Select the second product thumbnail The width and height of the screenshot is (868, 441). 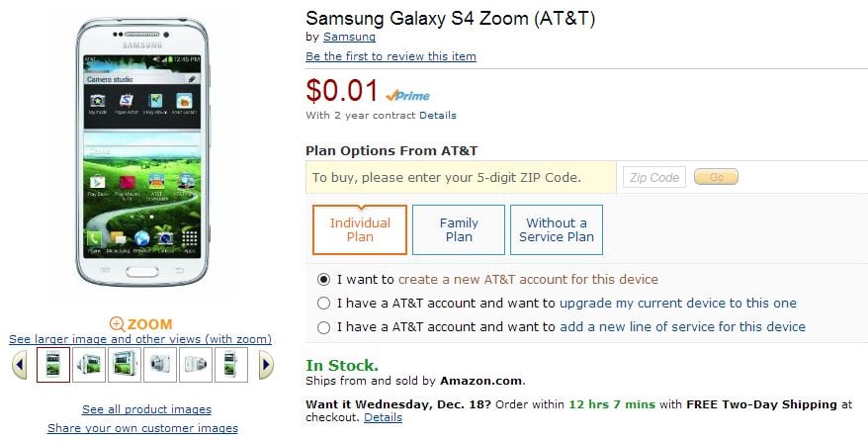tap(89, 365)
